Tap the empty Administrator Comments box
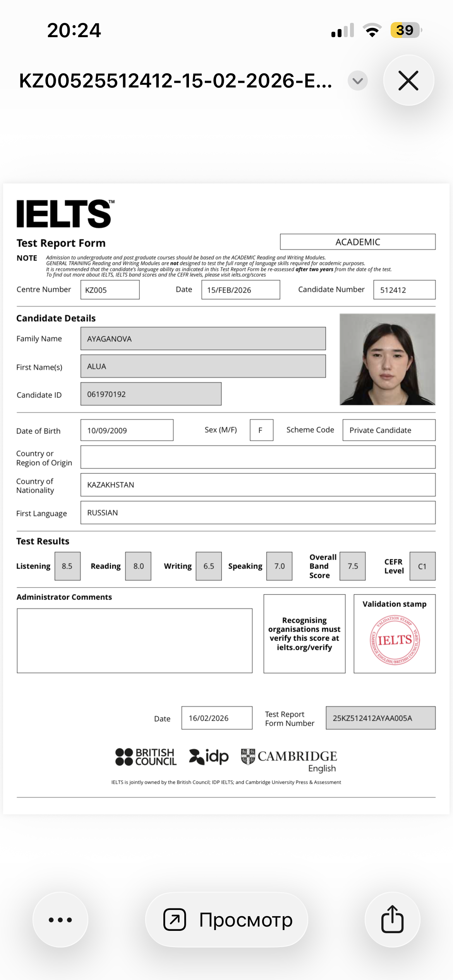453x980 pixels. pyautogui.click(x=134, y=641)
